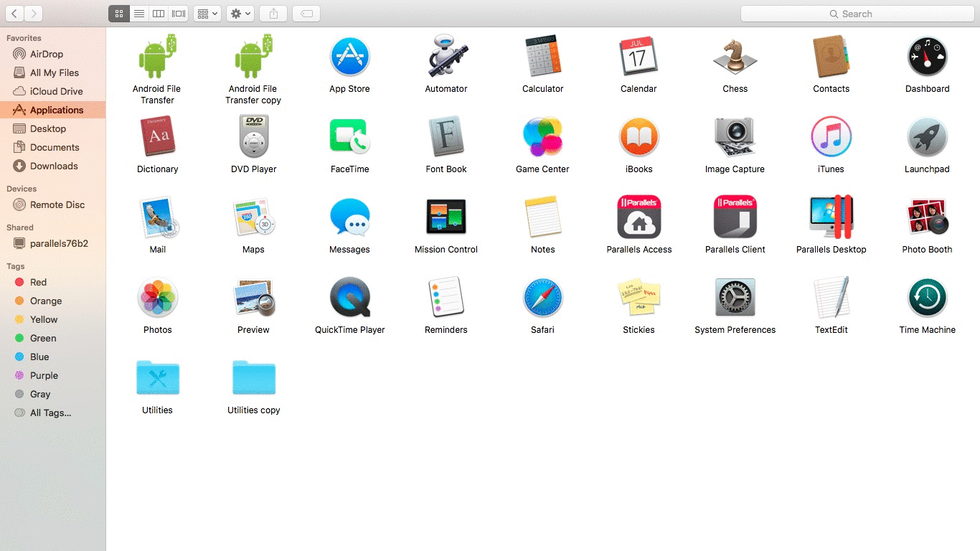Open Parallels Desktop
980x551 pixels.
pos(831,217)
